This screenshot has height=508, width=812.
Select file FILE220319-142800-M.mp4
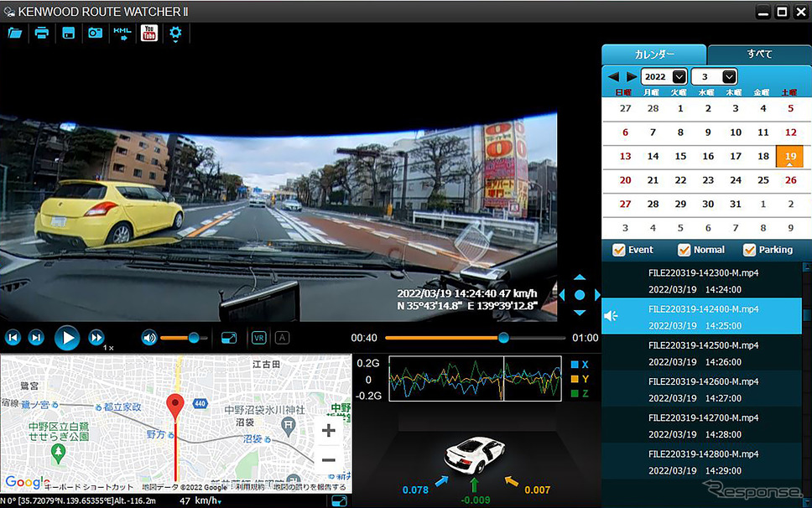702,461
